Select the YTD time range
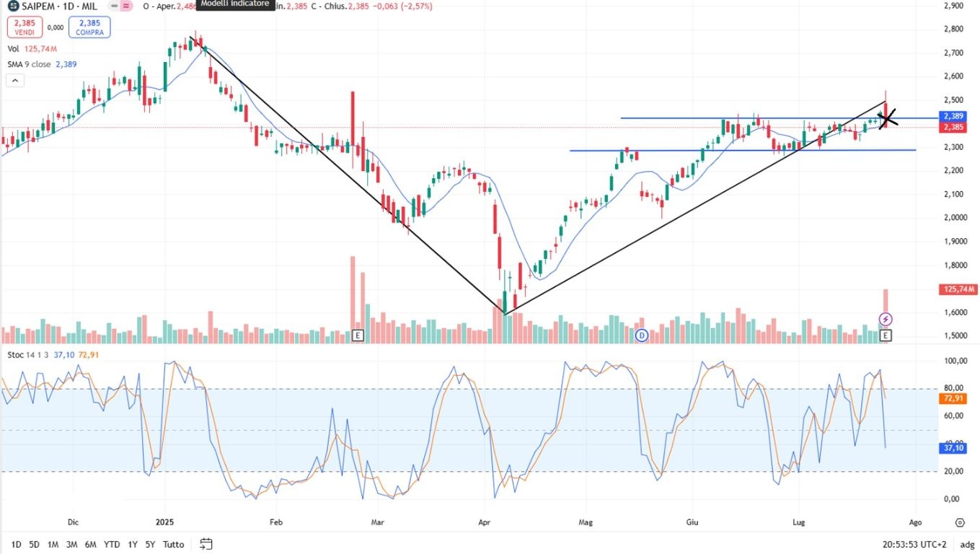The height and width of the screenshot is (554, 980). tap(112, 544)
